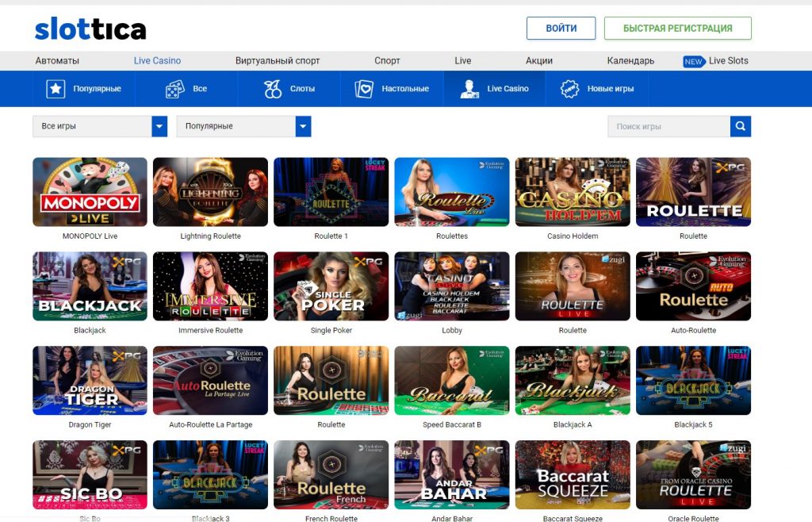Click the dealer icon for Live Casino

point(469,89)
